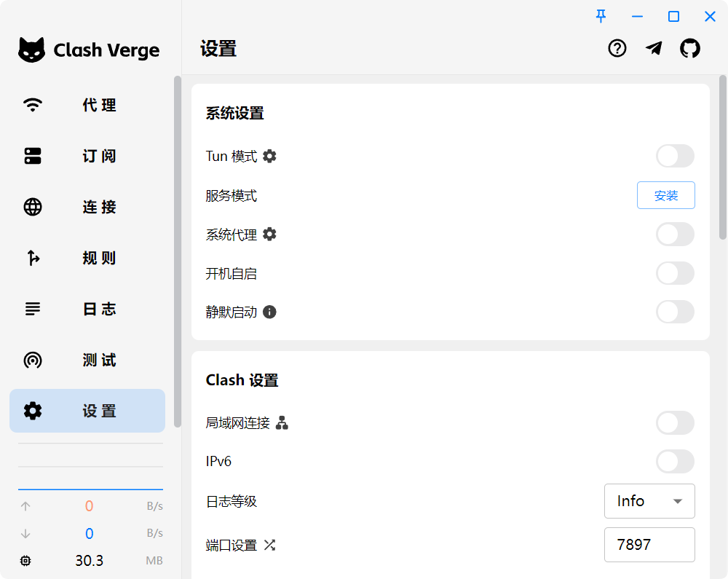Open the 日志 (Logs) panel
Image resolution: width=728 pixels, height=579 pixels.
87,309
